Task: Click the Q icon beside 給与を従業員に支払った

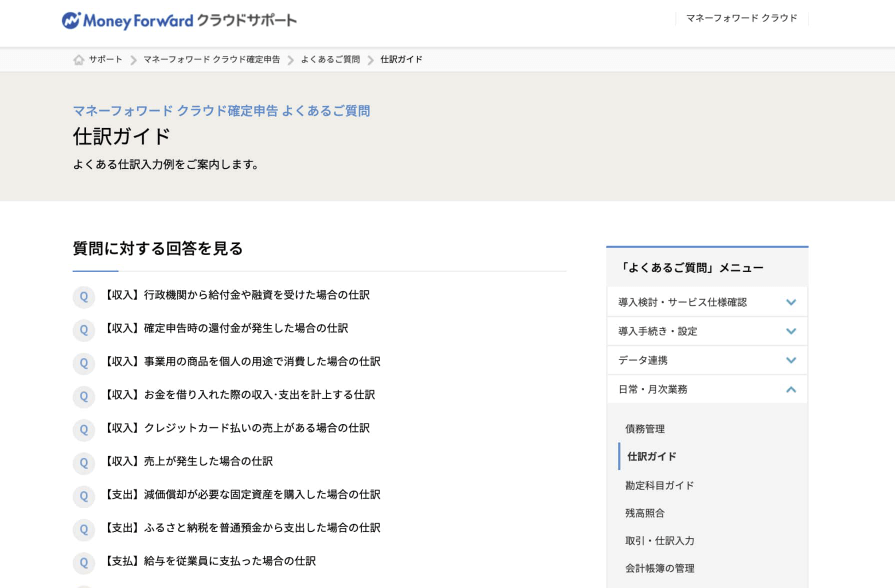Action: (x=84, y=562)
